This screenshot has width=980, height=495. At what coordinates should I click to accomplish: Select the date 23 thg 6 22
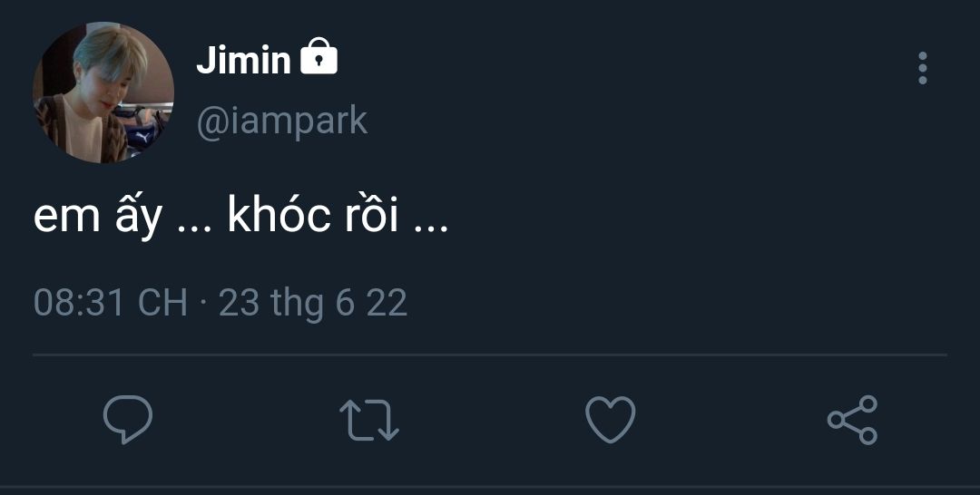click(x=312, y=303)
